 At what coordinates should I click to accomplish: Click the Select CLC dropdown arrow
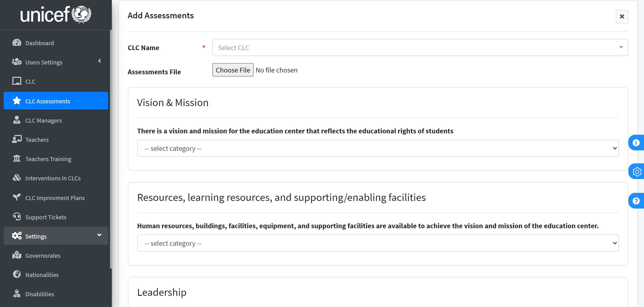tap(621, 47)
